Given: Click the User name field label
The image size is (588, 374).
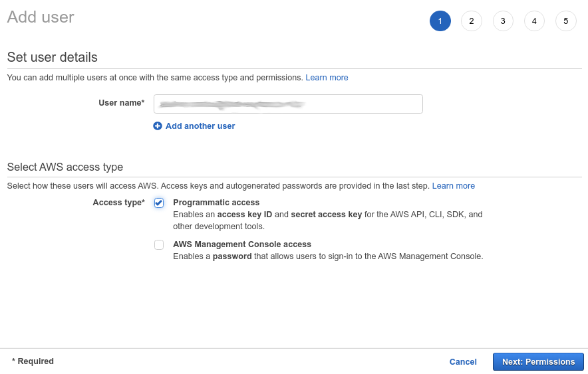Looking at the screenshot, I should pyautogui.click(x=121, y=103).
